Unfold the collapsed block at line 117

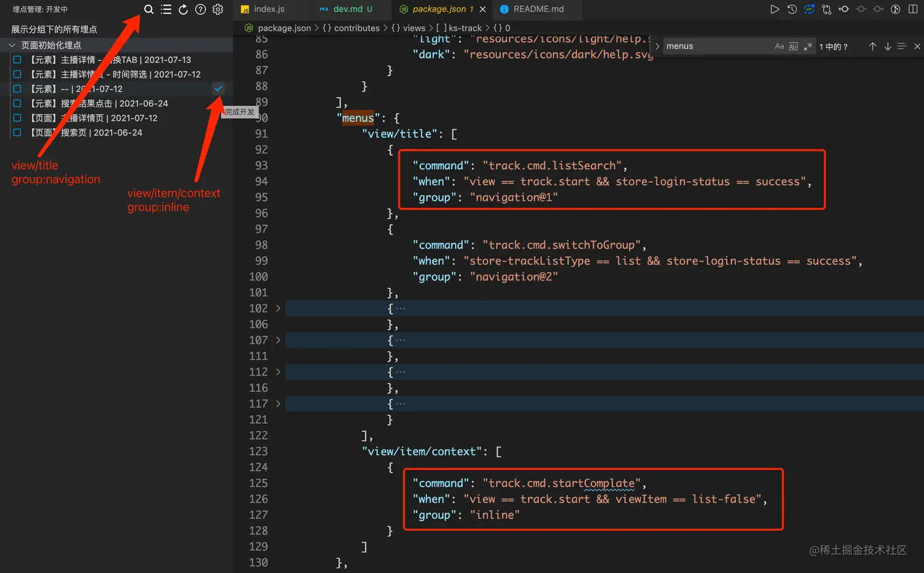coord(278,404)
